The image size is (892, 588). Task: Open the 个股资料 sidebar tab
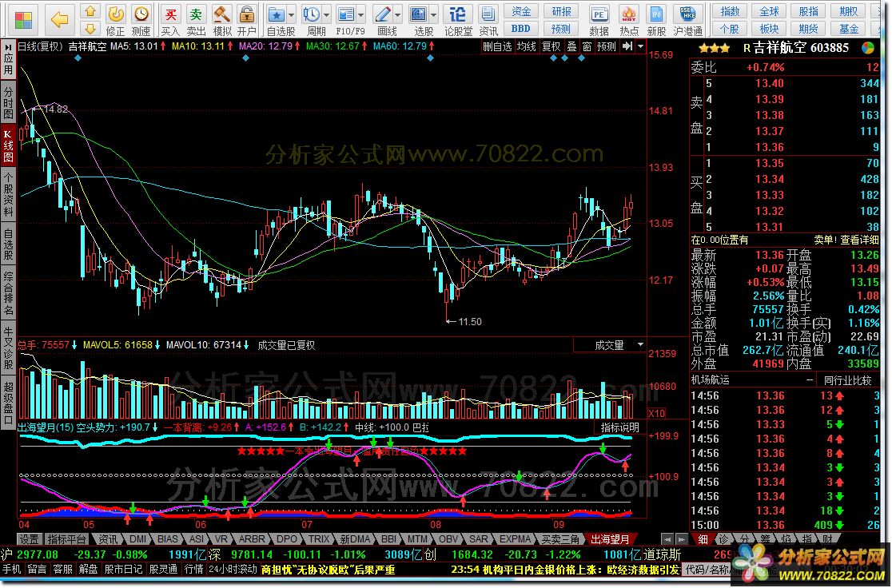tap(8, 193)
